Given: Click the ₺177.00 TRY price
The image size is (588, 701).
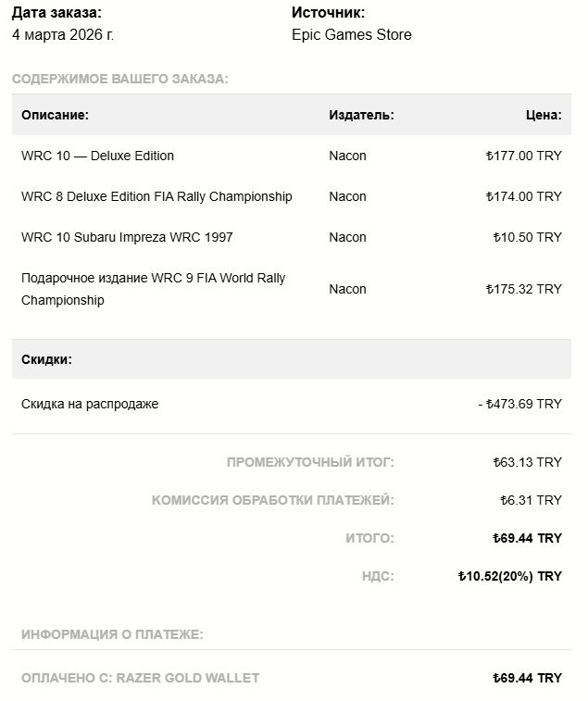Looking at the screenshot, I should 523,156.
